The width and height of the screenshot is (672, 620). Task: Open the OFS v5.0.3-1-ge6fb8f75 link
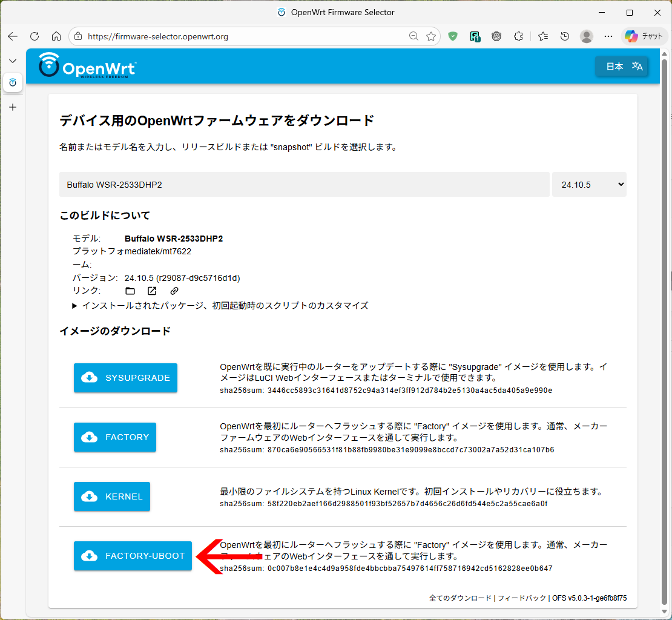tap(589, 598)
